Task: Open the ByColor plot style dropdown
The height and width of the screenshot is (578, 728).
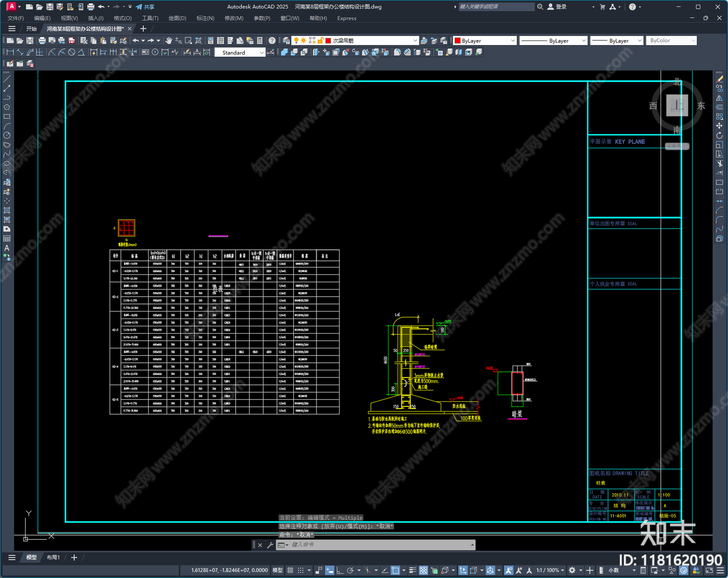Action: click(671, 41)
